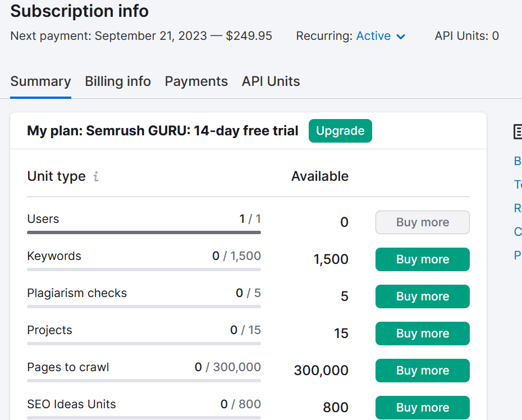The height and width of the screenshot is (420, 522).
Task: Click the 'Available' column header
Action: tap(320, 176)
